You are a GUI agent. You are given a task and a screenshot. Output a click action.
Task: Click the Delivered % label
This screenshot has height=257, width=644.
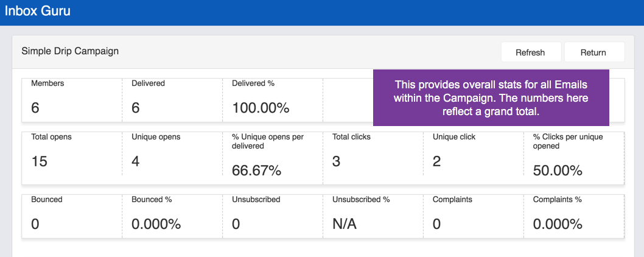[253, 83]
